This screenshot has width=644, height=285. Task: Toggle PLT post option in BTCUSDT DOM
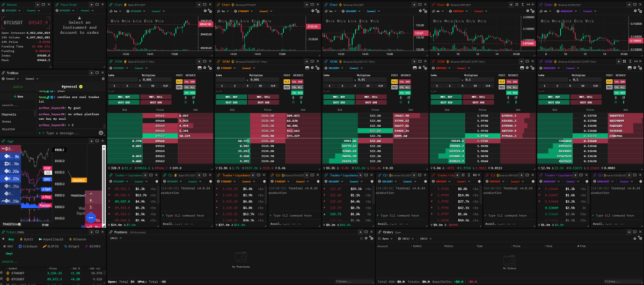[179, 82]
